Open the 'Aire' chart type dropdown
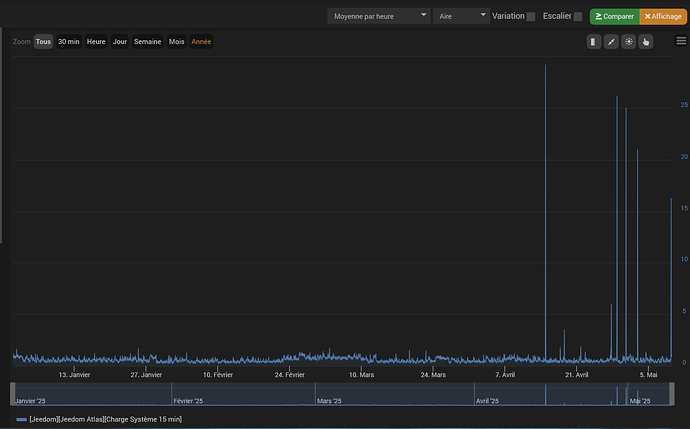Image resolution: width=690 pixels, height=429 pixels. [461, 16]
